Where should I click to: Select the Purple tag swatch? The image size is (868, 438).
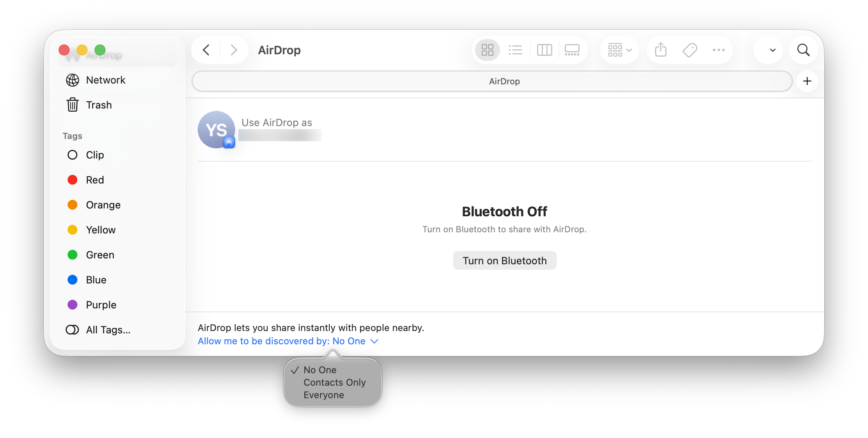tap(73, 305)
